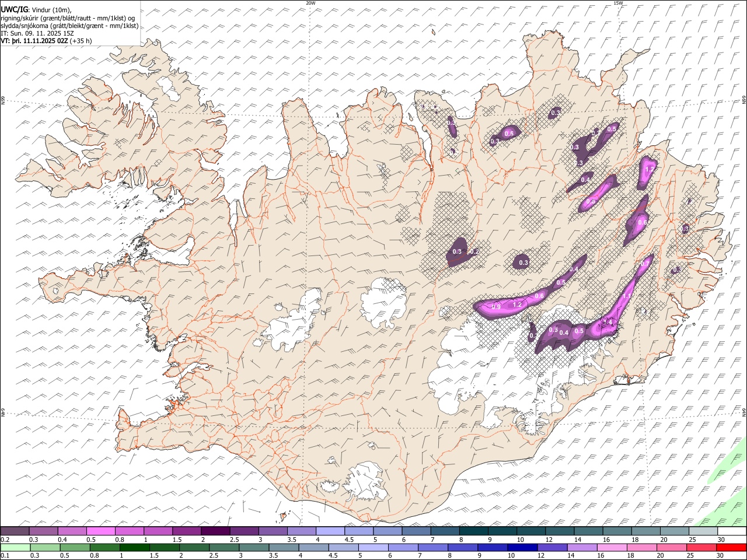747x560 pixels.
Task: Pick lower legend dark green swatch between 1 and 1.5
Action: pos(134,547)
